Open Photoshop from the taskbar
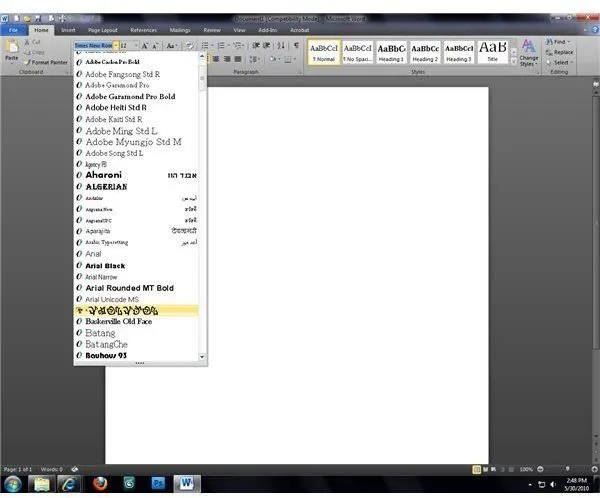This screenshot has width=600, height=498. click(x=158, y=484)
